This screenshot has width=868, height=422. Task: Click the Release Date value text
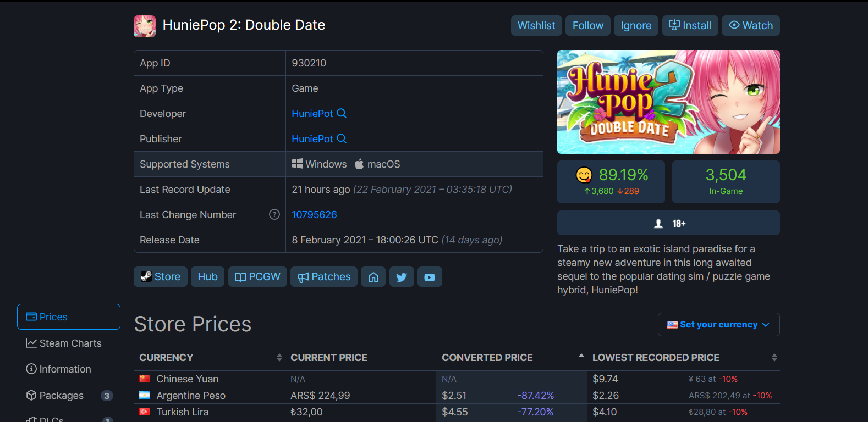pos(397,240)
